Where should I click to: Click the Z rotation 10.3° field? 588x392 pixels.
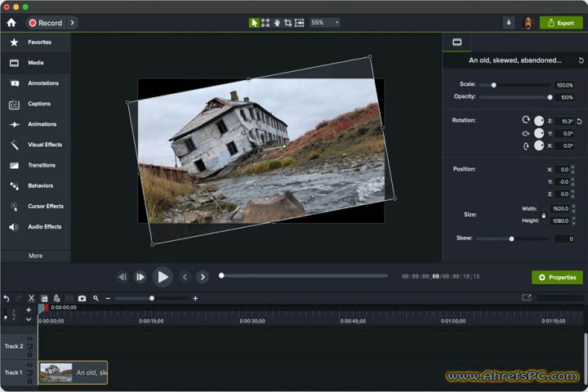(564, 121)
